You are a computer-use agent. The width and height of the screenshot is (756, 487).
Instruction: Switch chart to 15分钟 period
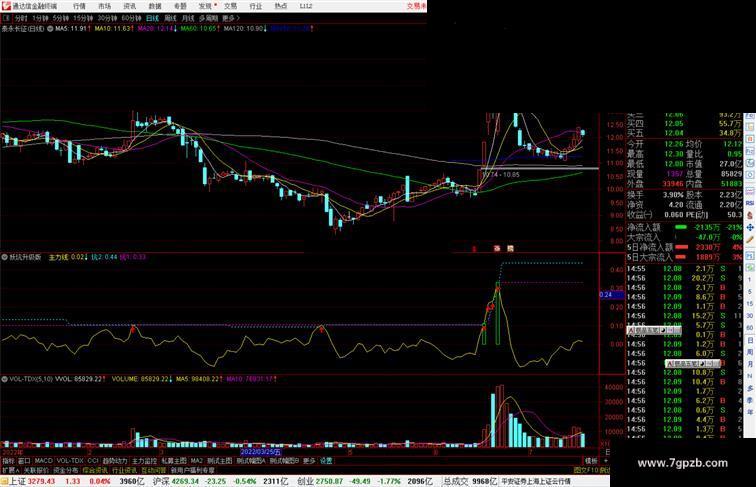click(x=83, y=18)
